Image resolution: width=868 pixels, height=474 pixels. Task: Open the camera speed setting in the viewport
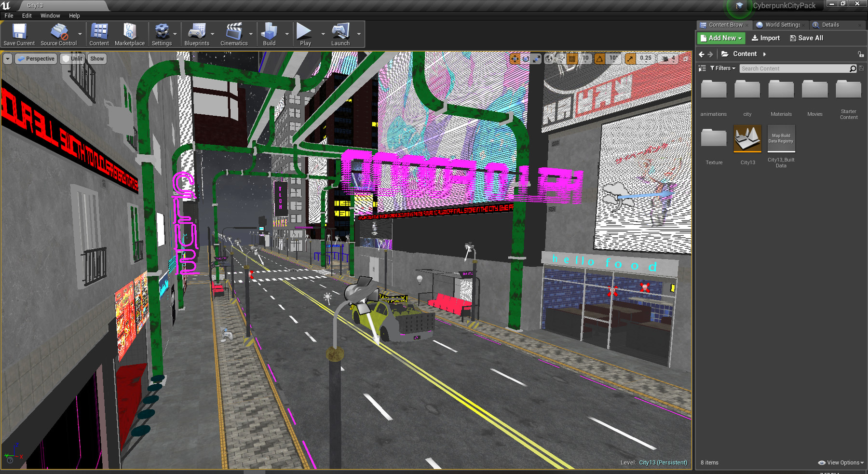(x=669, y=59)
